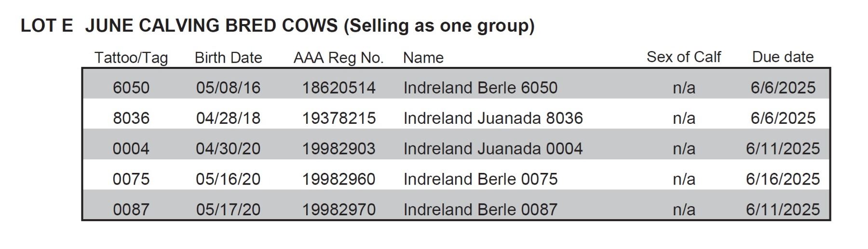Select the Lot E June Calving title
868x249 pixels.
[277, 26]
